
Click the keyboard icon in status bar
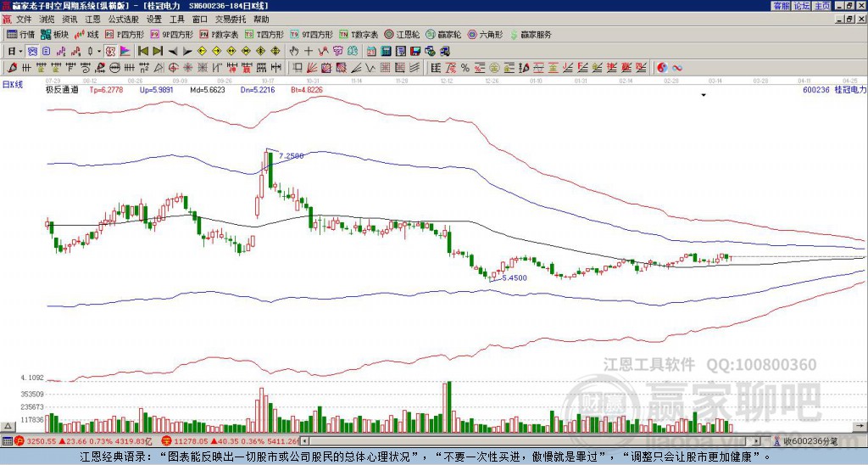[7, 441]
